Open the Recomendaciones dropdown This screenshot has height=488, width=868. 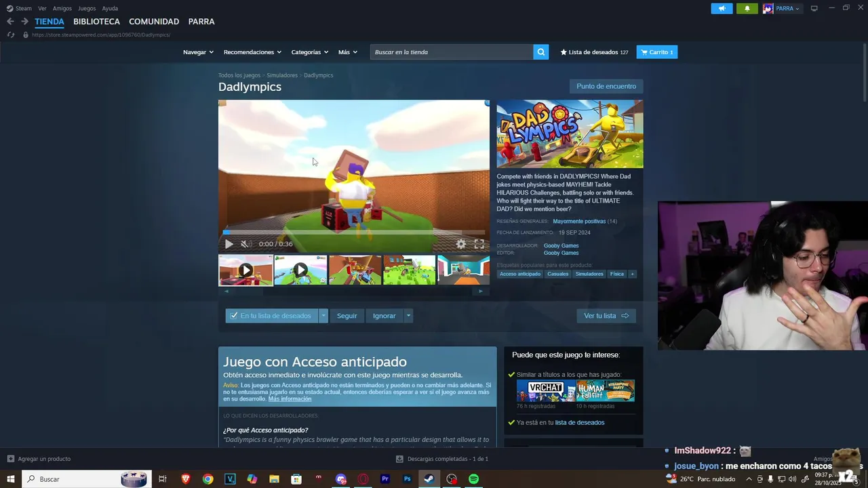click(x=252, y=52)
